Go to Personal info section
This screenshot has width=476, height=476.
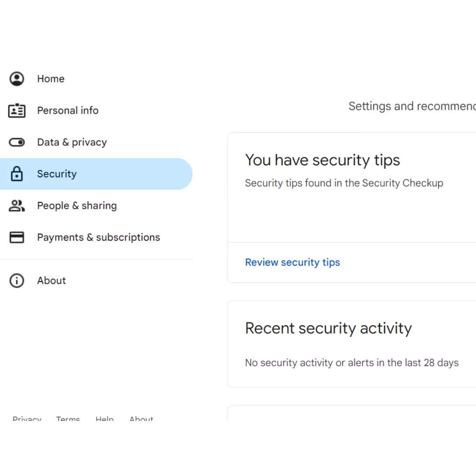96,111
